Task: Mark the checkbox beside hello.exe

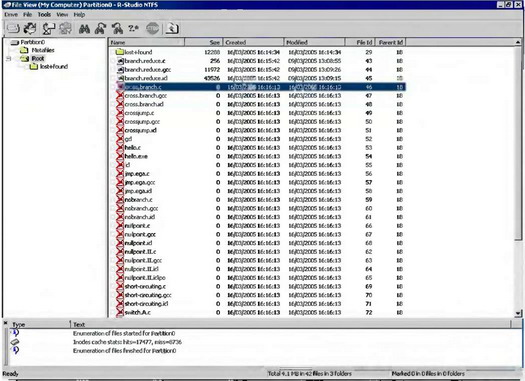Action: click(x=114, y=156)
